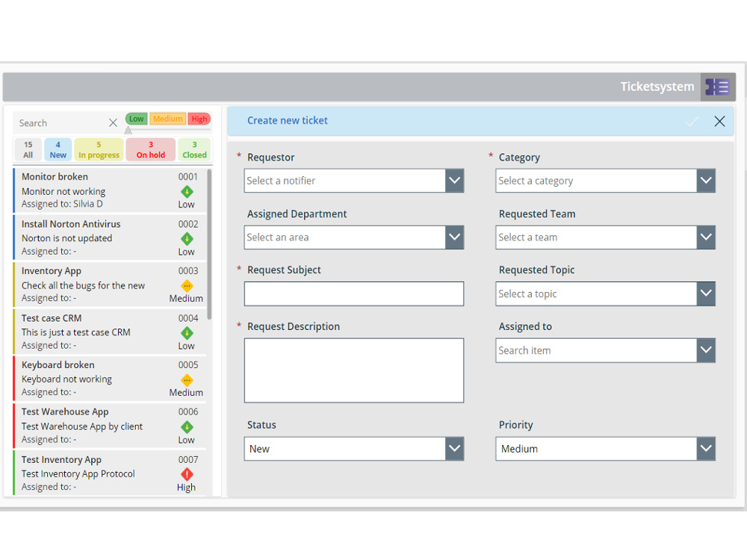Open the Priority dropdown arrow

pos(706,449)
